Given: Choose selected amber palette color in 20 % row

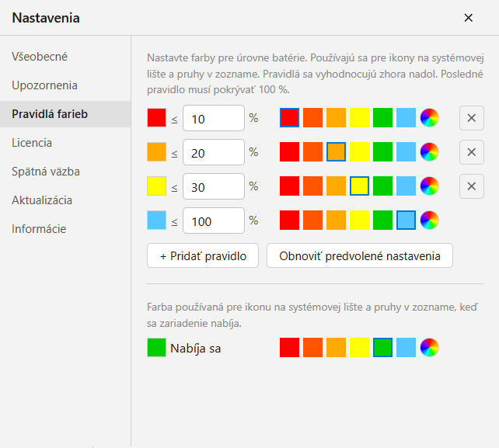Looking at the screenshot, I should (x=336, y=151).
